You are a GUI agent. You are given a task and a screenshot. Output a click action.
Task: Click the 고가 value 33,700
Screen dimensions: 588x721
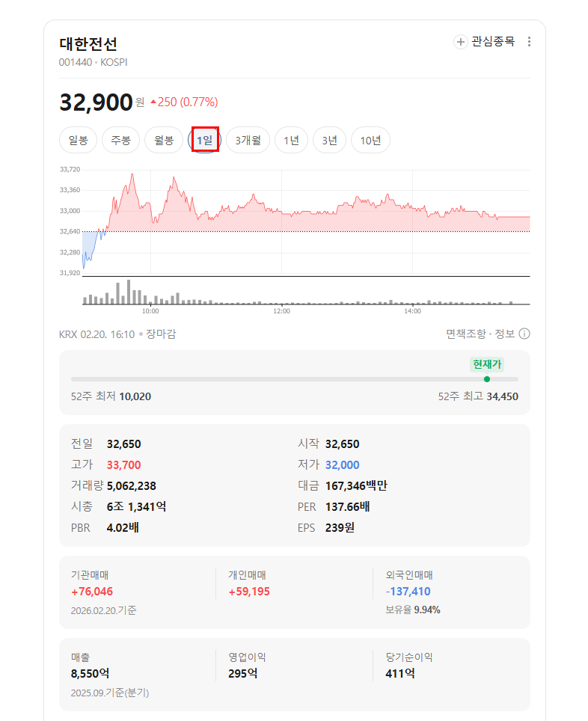[123, 465]
